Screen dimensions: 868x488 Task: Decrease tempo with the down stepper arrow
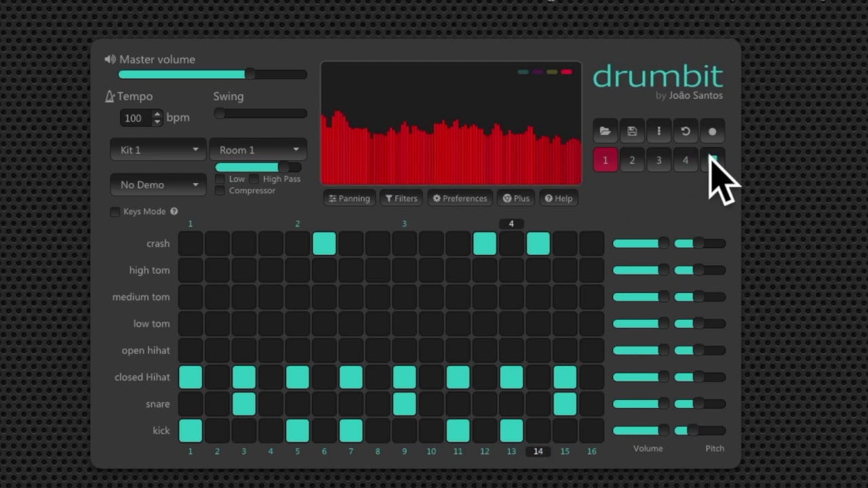click(x=157, y=122)
